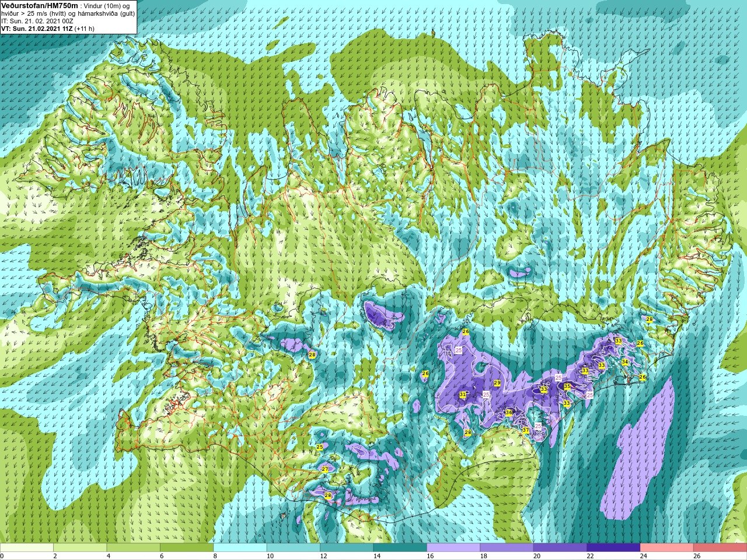Click the 'VT: Sun. 21.02.2021 11Z (+11 h)' line
Image resolution: width=747 pixels, height=560 pixels.
(48, 28)
